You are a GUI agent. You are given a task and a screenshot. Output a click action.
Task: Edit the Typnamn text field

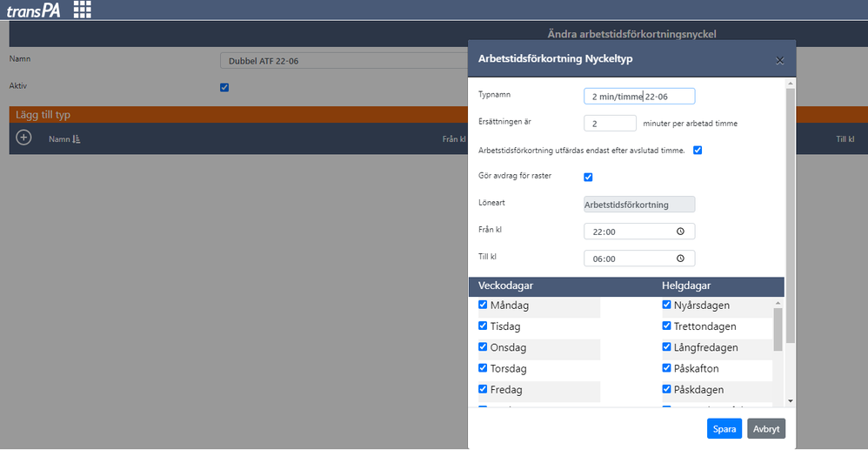(639, 97)
